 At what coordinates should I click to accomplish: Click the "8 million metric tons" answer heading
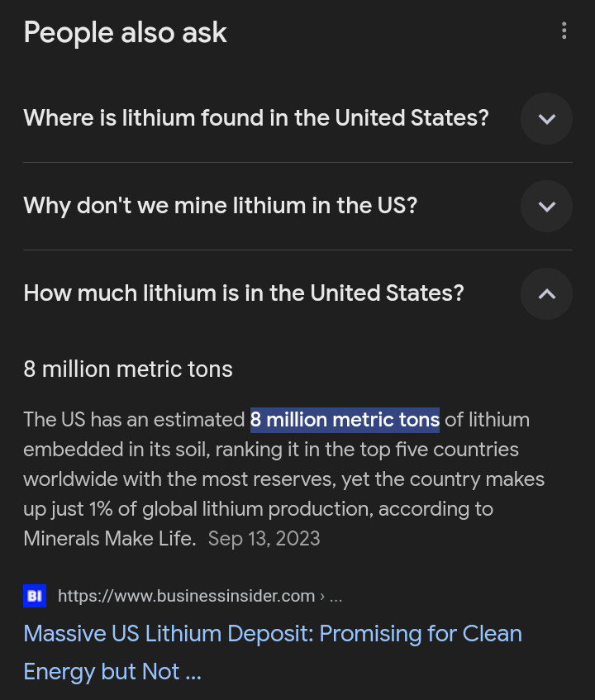click(127, 369)
